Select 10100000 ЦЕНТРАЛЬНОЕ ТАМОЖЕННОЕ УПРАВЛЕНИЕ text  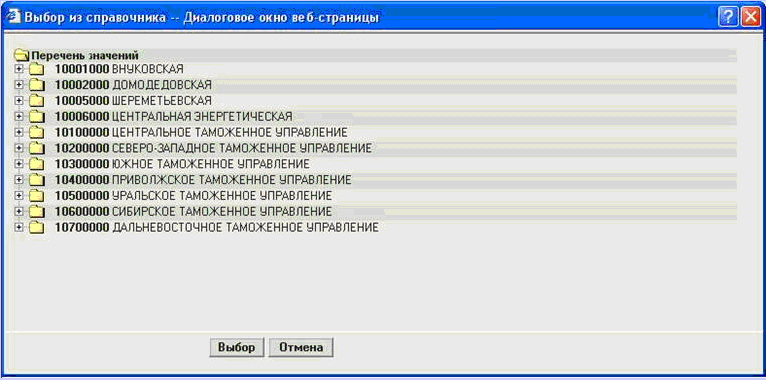click(201, 132)
